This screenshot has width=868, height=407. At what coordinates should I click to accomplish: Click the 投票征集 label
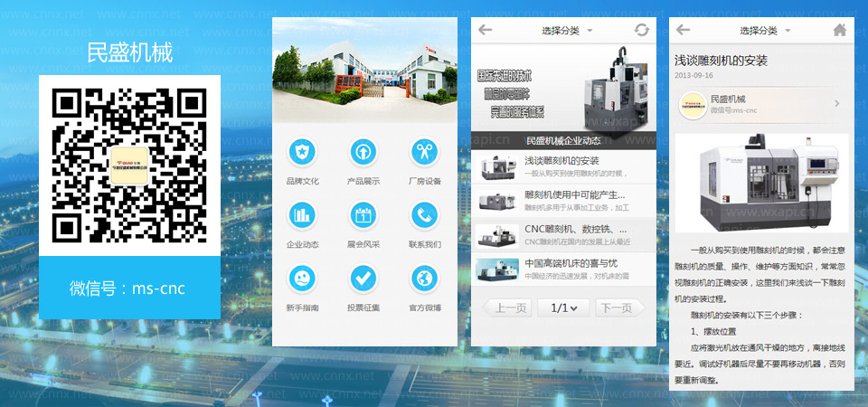point(363,308)
